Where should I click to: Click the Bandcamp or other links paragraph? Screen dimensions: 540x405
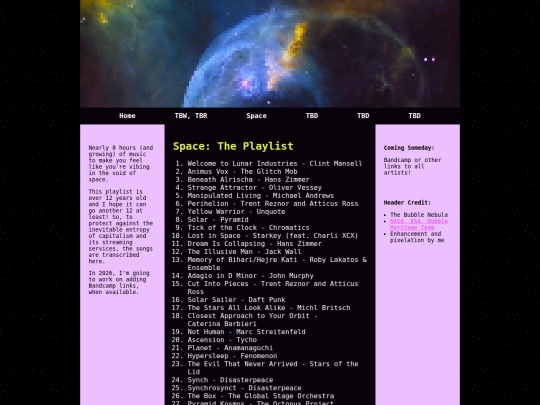pyautogui.click(x=413, y=166)
